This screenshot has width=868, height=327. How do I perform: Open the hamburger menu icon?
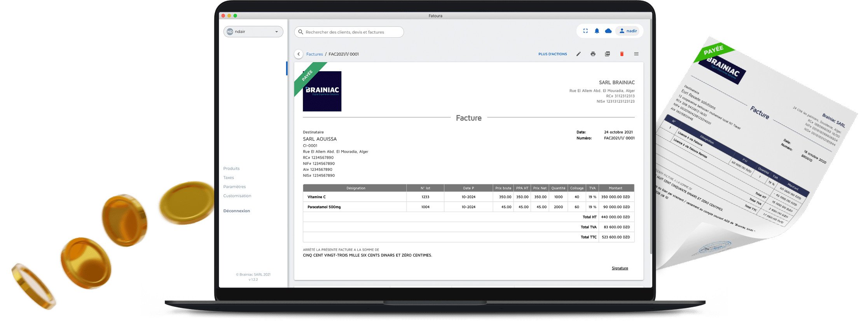(636, 54)
